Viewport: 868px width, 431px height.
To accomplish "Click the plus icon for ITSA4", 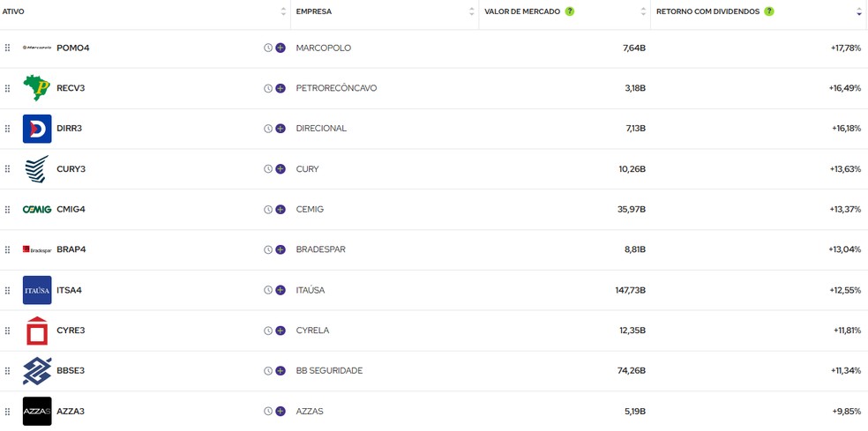I will [x=281, y=290].
